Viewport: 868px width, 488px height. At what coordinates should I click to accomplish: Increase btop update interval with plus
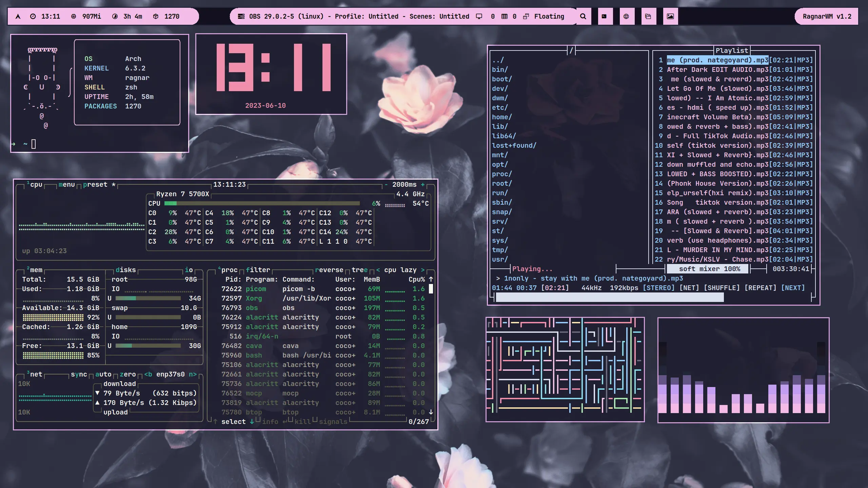pos(422,184)
